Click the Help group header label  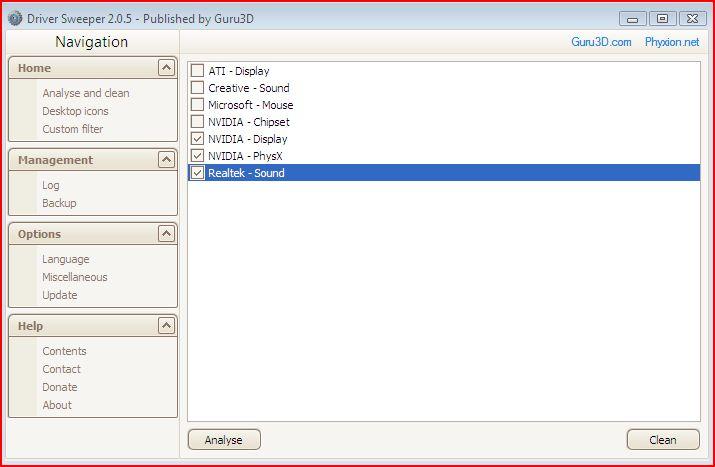coord(30,326)
